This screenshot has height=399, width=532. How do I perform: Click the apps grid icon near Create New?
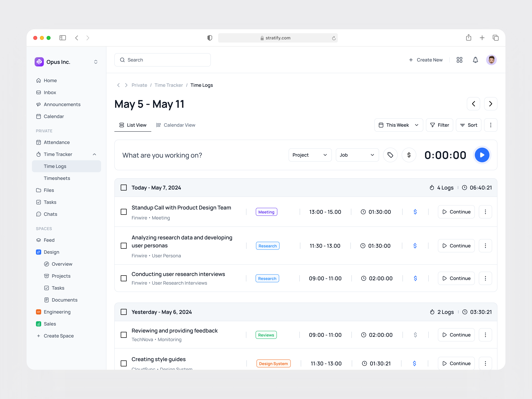(459, 60)
